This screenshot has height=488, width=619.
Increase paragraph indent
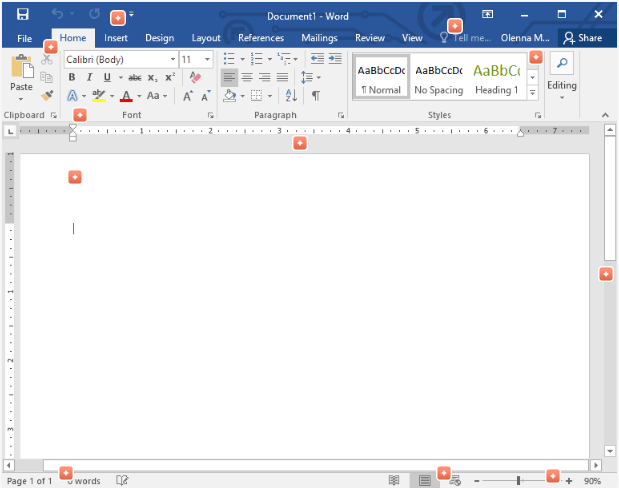335,59
